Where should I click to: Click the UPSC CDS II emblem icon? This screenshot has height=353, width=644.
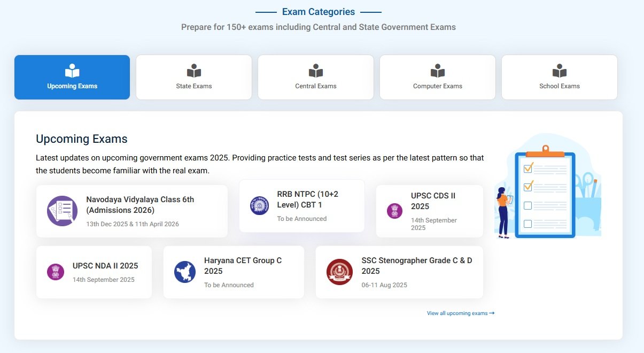[395, 211]
